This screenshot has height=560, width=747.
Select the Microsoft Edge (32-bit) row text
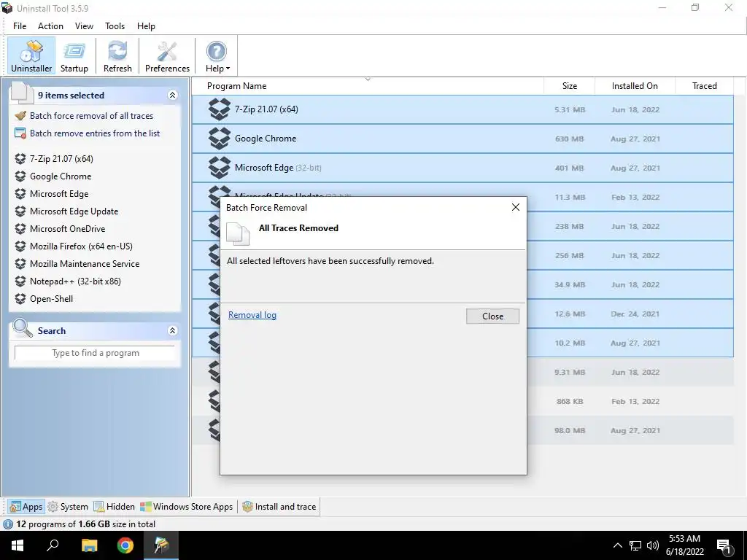click(278, 168)
